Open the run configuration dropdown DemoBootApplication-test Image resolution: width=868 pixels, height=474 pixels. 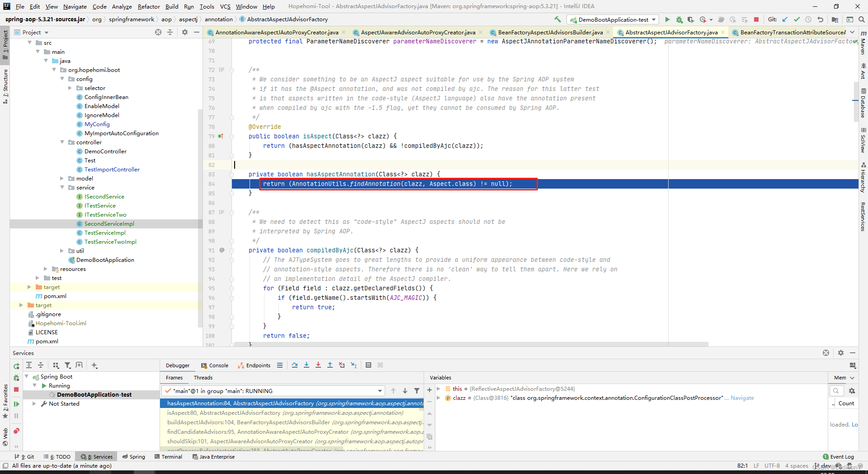tap(613, 19)
